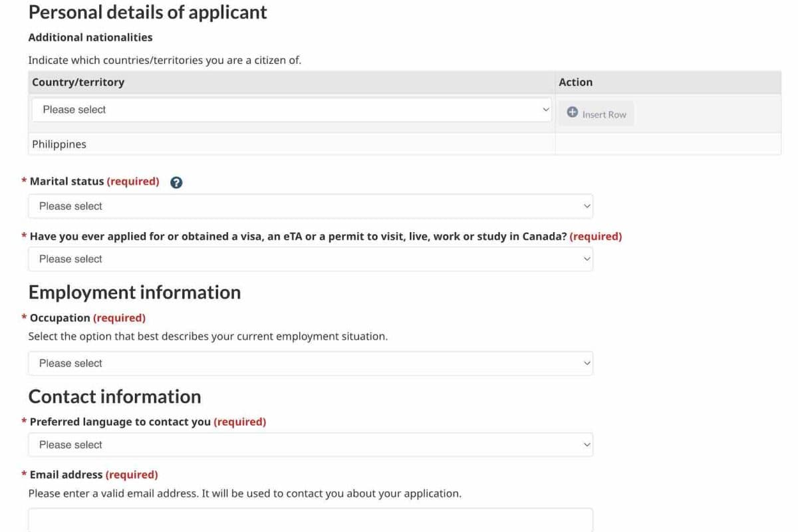Focus the Email address text field
The image size is (798, 532).
click(x=310, y=520)
